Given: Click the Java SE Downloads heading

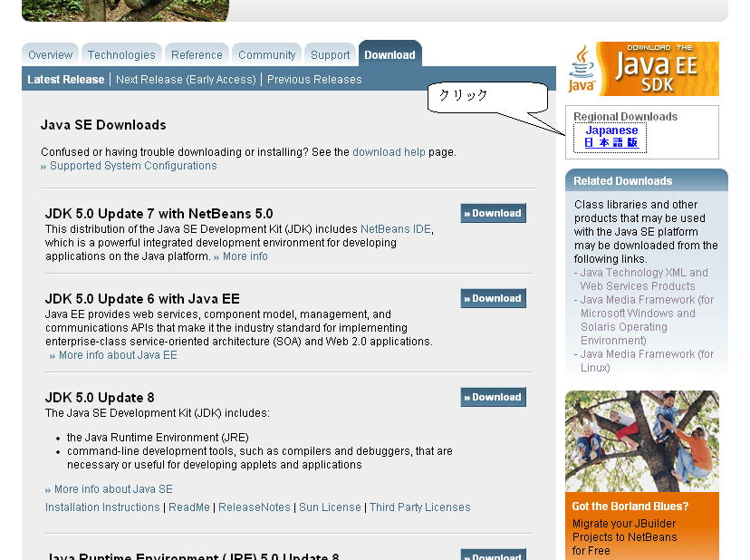Looking at the screenshot, I should pyautogui.click(x=103, y=125).
